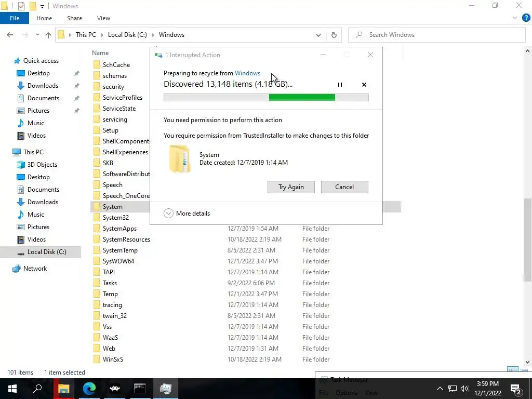
Task: Click This PC in the address bar
Action: 86,35
